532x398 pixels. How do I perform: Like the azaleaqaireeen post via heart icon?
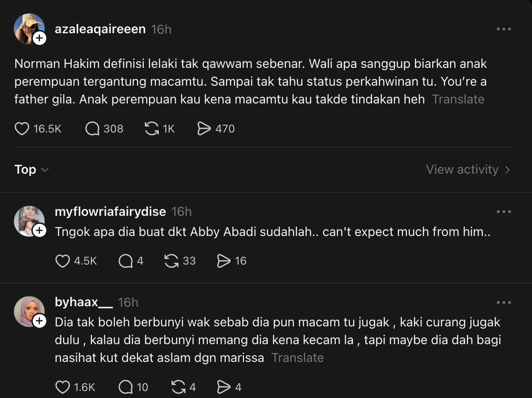click(x=22, y=129)
